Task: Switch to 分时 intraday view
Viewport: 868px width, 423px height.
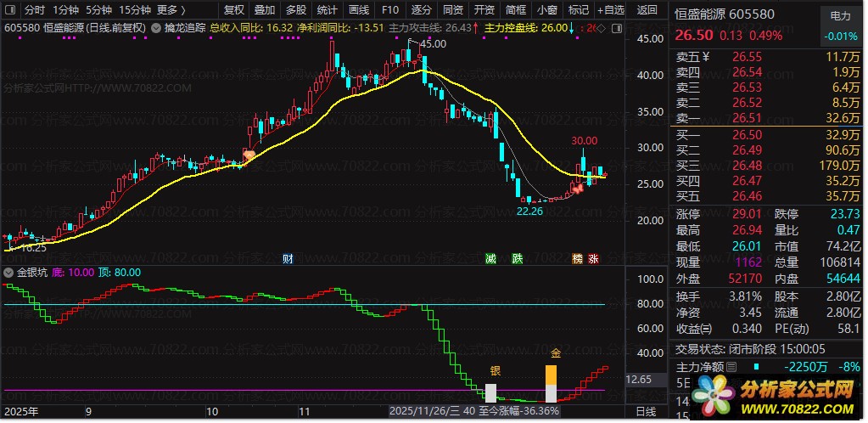Action: pyautogui.click(x=34, y=10)
